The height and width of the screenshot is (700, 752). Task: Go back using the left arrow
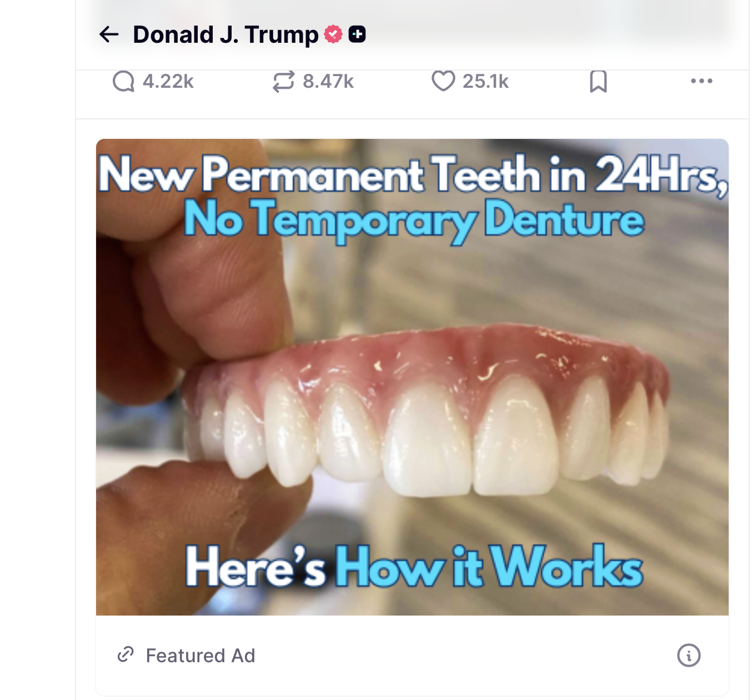point(109,34)
